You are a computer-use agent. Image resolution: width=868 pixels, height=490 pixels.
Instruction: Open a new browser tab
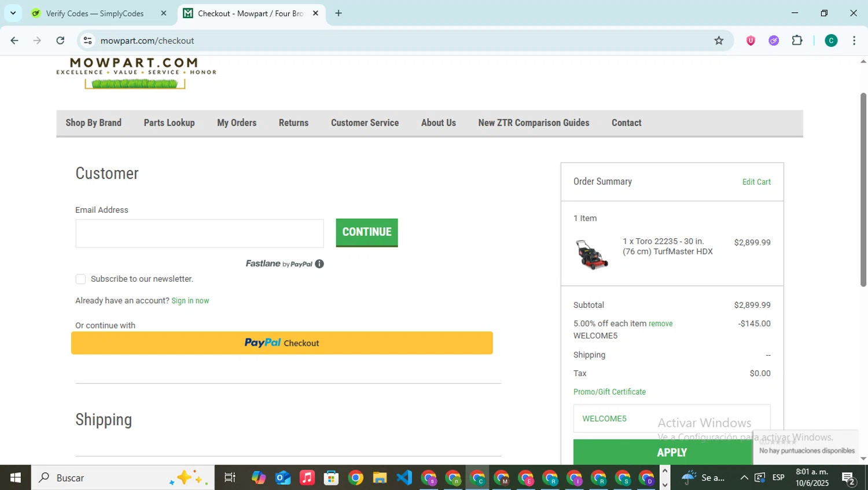click(x=339, y=13)
